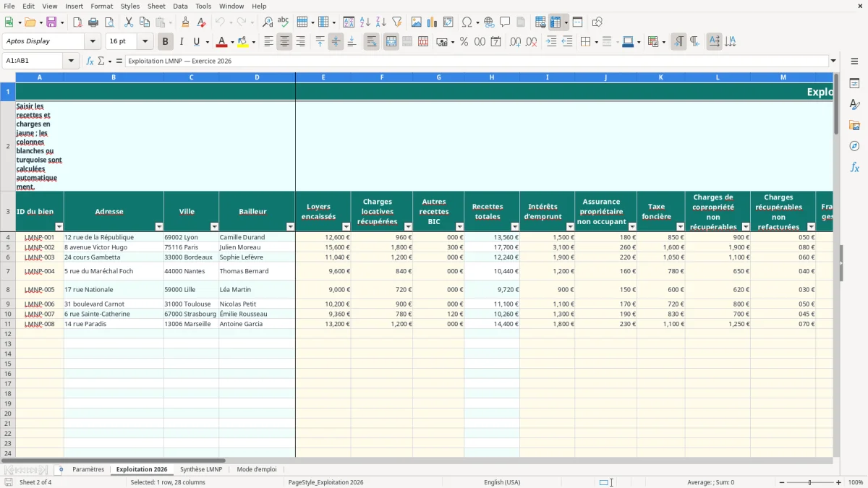Toggle AutoFilter funnel icon
868x488 pixels.
pyautogui.click(x=397, y=22)
